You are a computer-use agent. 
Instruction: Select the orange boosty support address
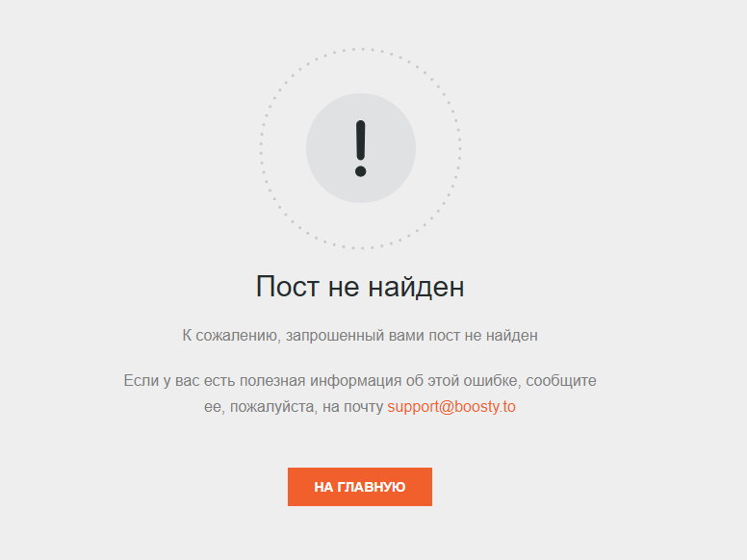[451, 407]
